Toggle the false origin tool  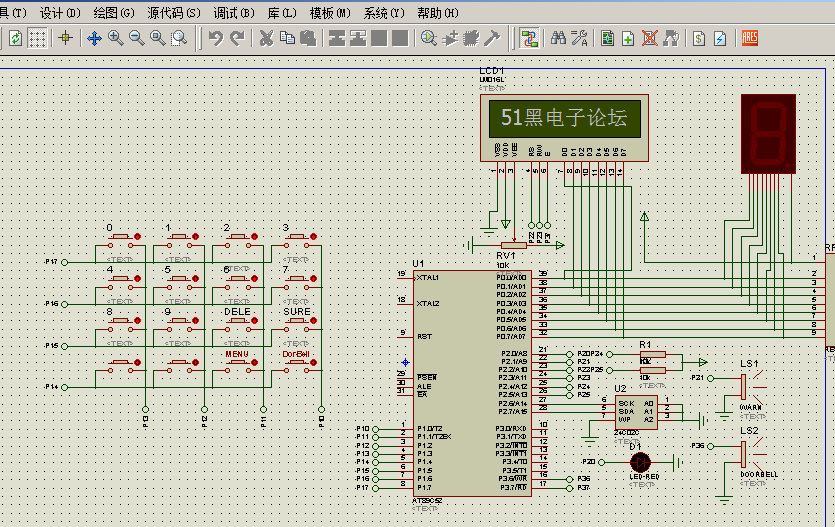(x=66, y=39)
